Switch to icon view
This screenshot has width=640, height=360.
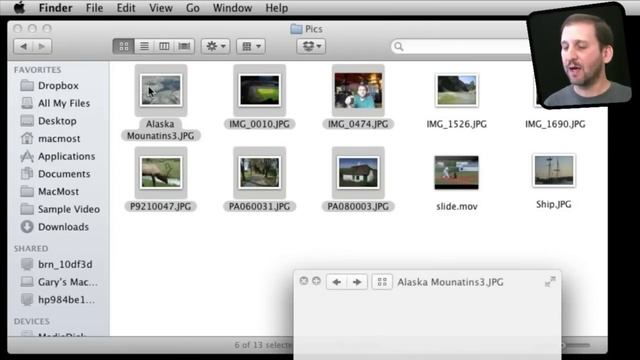tap(124, 46)
